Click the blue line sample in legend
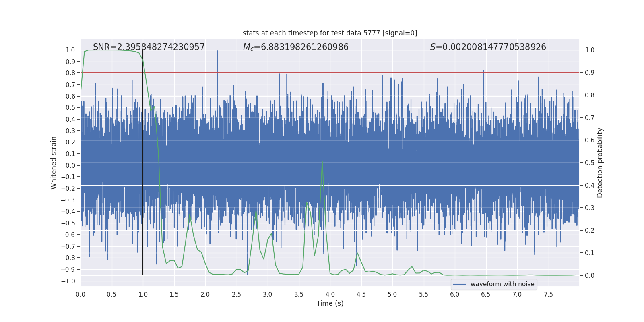 [x=459, y=284]
